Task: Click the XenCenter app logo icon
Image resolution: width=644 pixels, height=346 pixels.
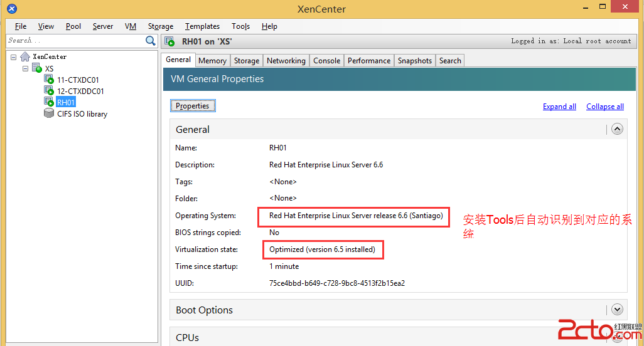Action: [x=12, y=8]
